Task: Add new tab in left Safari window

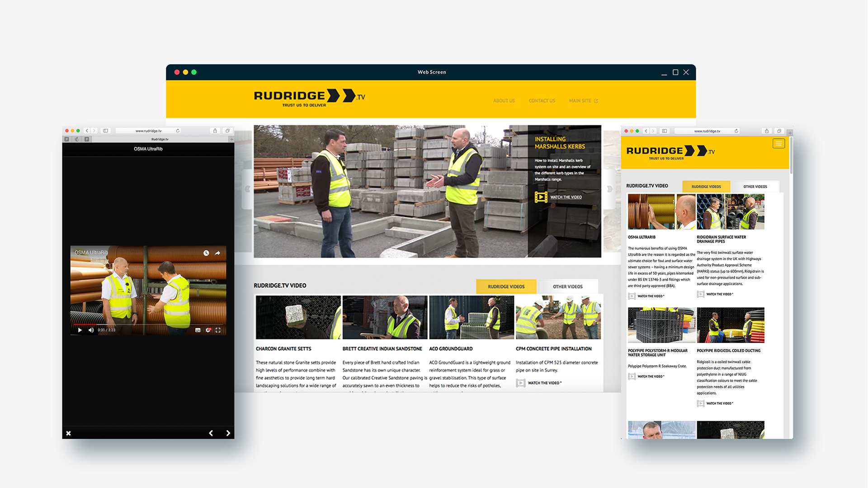Action: [231, 139]
